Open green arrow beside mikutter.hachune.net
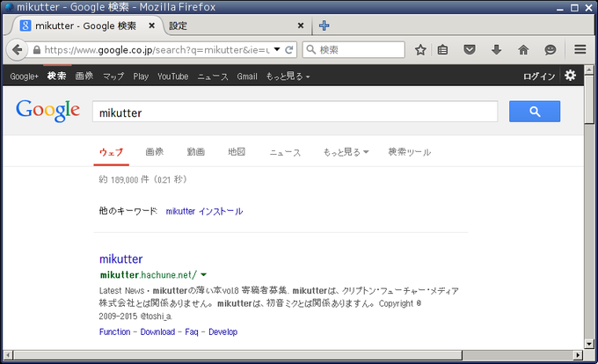 (204, 275)
